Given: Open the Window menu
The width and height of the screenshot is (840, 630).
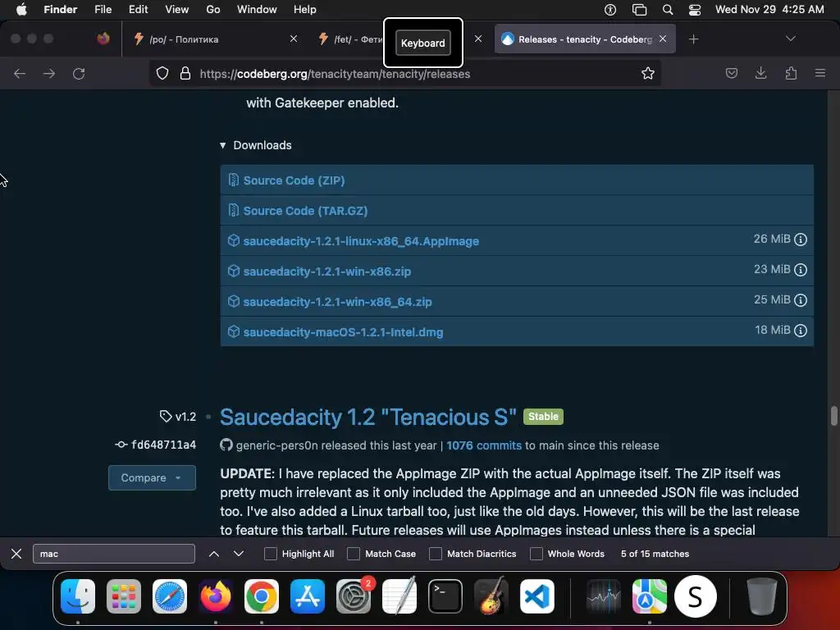Looking at the screenshot, I should tap(257, 10).
